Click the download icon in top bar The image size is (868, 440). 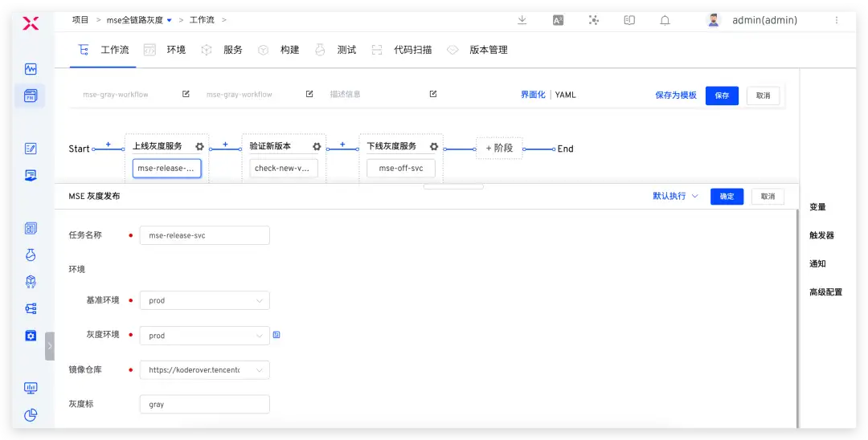pyautogui.click(x=522, y=20)
